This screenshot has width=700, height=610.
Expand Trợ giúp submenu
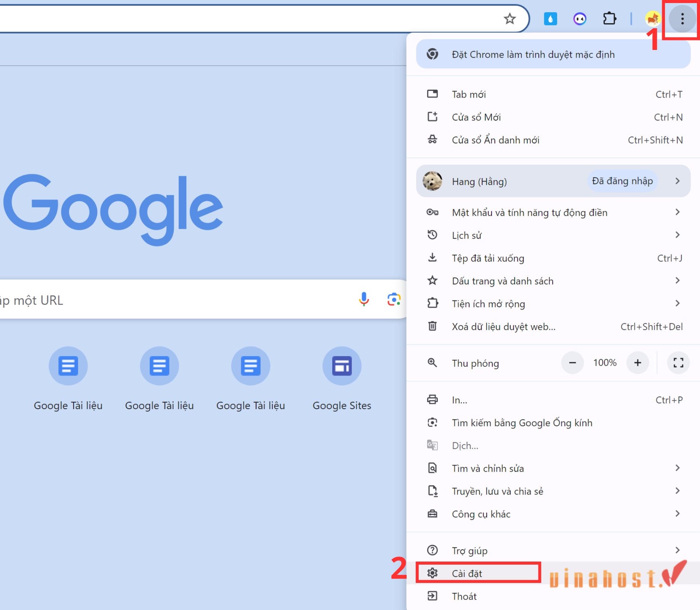[553, 551]
